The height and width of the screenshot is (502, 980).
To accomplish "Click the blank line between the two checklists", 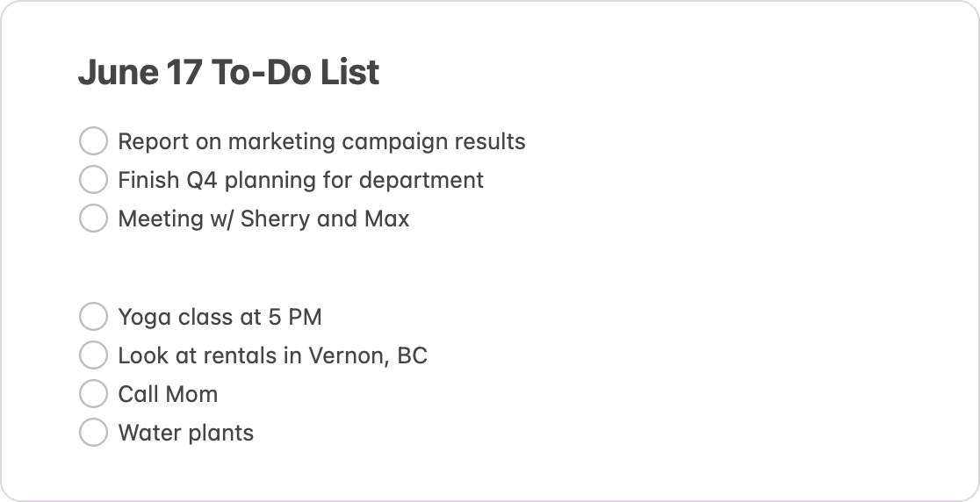I will [x=490, y=268].
